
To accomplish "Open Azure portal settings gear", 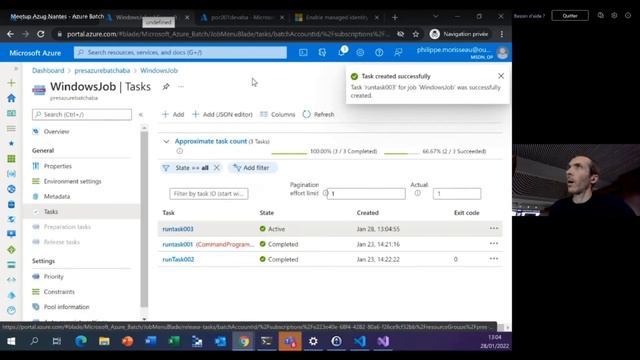I will tap(360, 52).
